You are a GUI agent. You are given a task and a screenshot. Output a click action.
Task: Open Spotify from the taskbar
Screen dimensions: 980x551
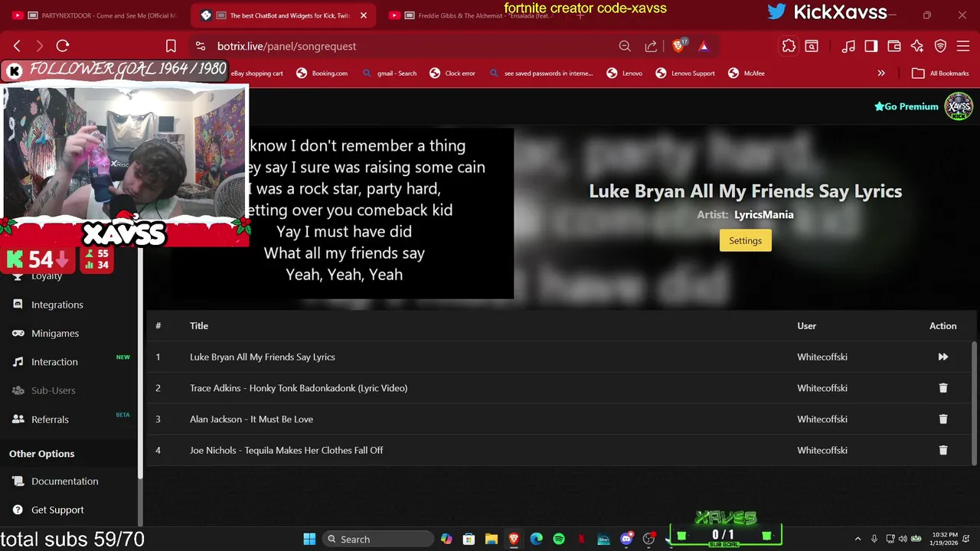(x=559, y=539)
